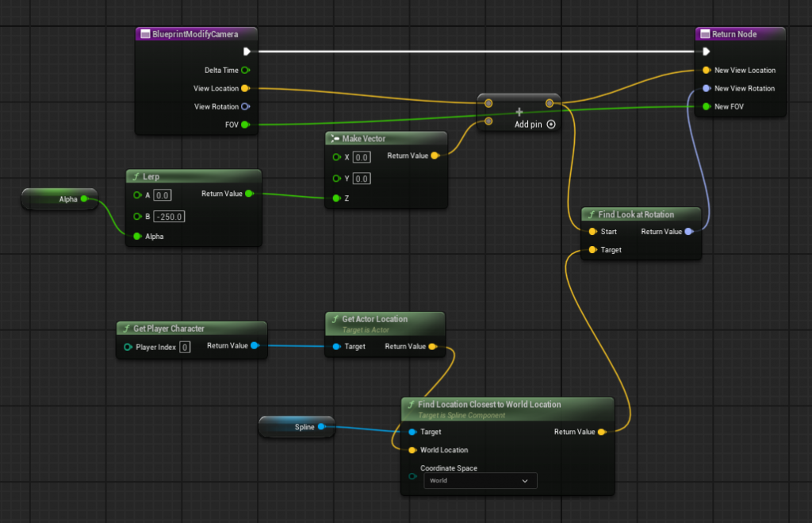
Task: Click the Alpha variable output pin
Action: (84, 199)
